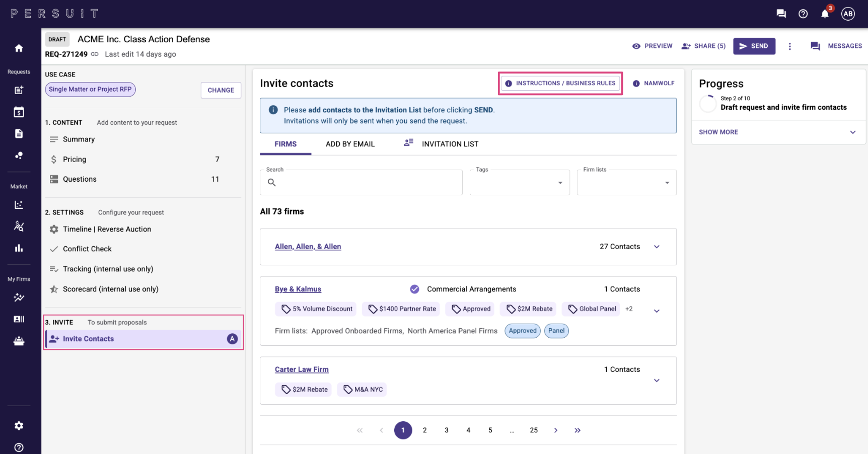Click the Step 2 of 10 progress circle
868x454 pixels.
pos(708,103)
